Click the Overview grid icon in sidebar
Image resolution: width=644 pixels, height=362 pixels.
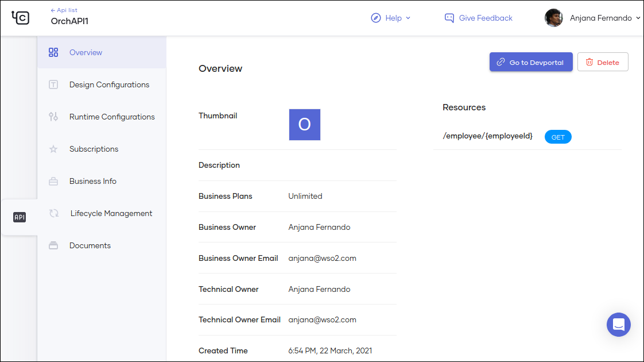coord(53,52)
